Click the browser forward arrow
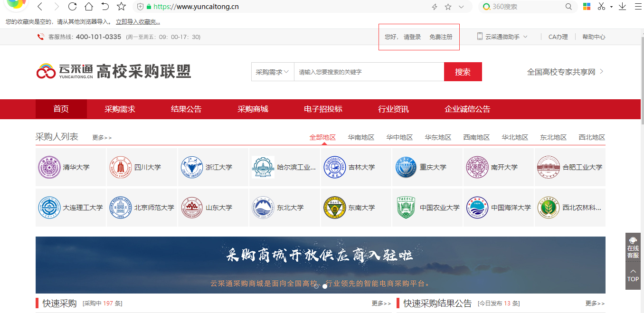Image resolution: width=644 pixels, height=313 pixels. tap(57, 7)
